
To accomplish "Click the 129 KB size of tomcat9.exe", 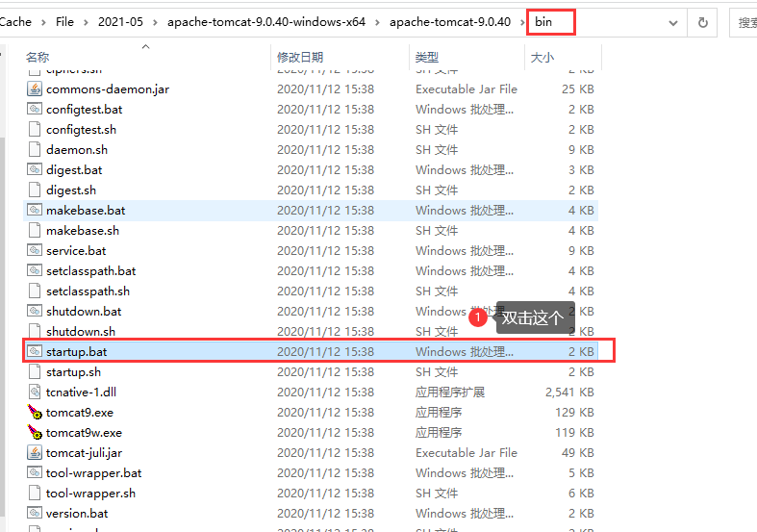I will [574, 413].
